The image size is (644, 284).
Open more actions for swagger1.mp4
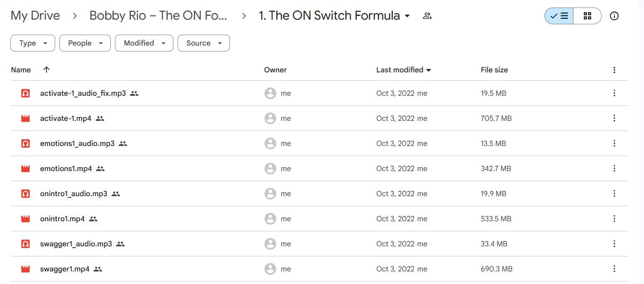[x=614, y=269]
